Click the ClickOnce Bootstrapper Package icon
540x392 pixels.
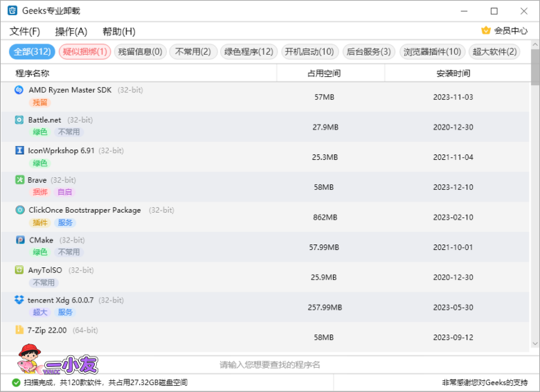tap(20, 210)
